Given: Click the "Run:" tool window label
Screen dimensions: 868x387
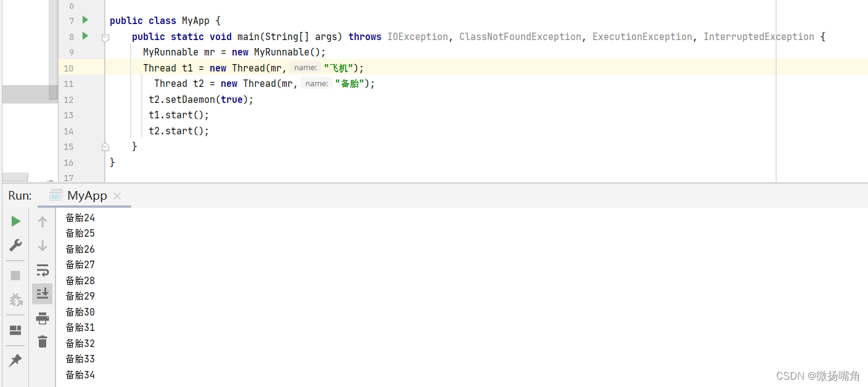Looking at the screenshot, I should (x=20, y=195).
